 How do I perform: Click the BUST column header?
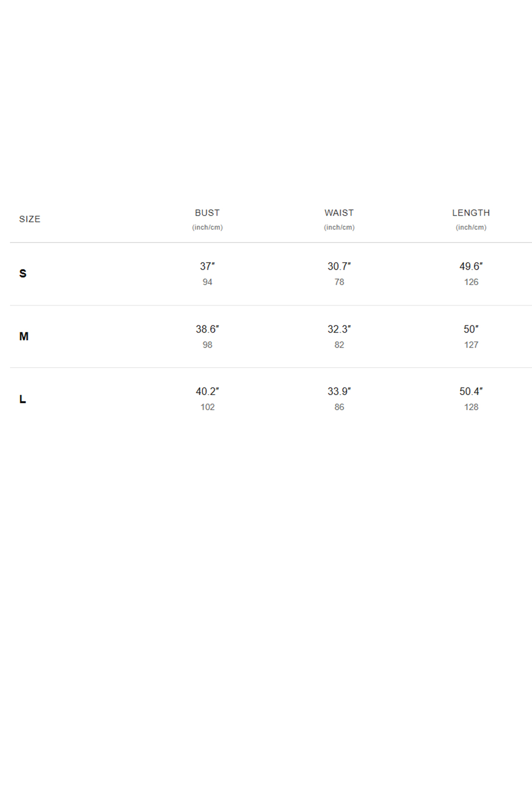point(207,213)
